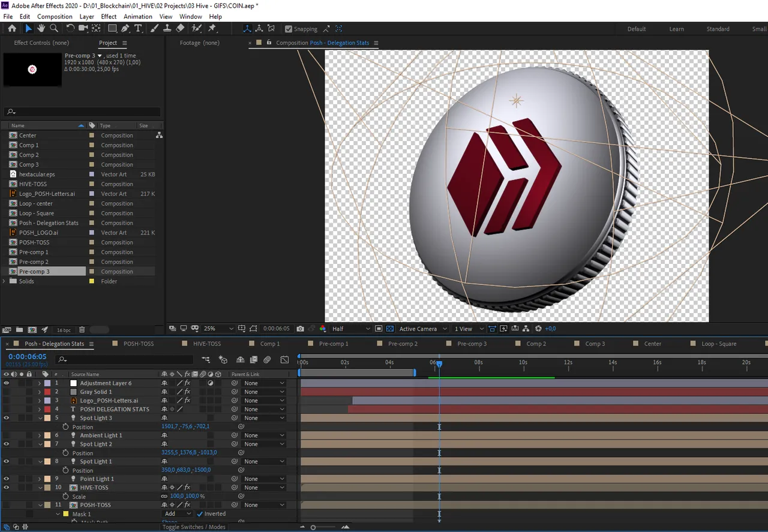Delete selected item with trash icon

82,330
